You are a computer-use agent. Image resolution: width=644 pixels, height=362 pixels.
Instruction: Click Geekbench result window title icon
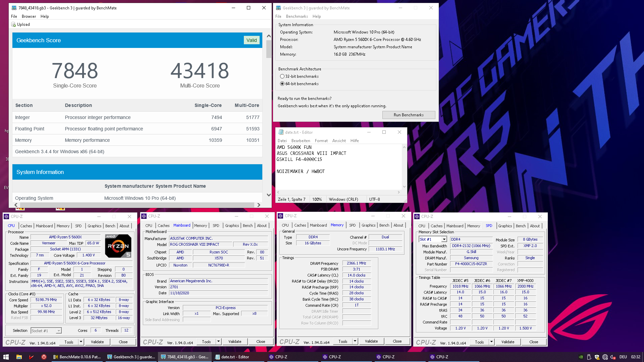point(14,8)
